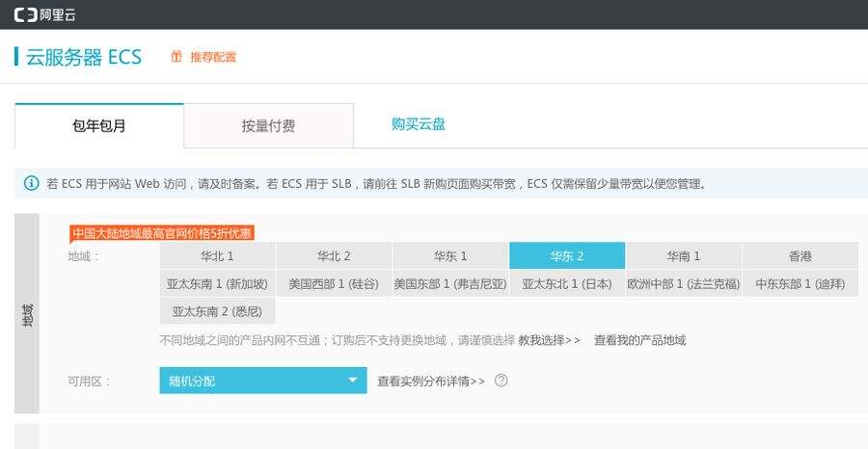
Task: Select region 香港
Action: (x=800, y=255)
